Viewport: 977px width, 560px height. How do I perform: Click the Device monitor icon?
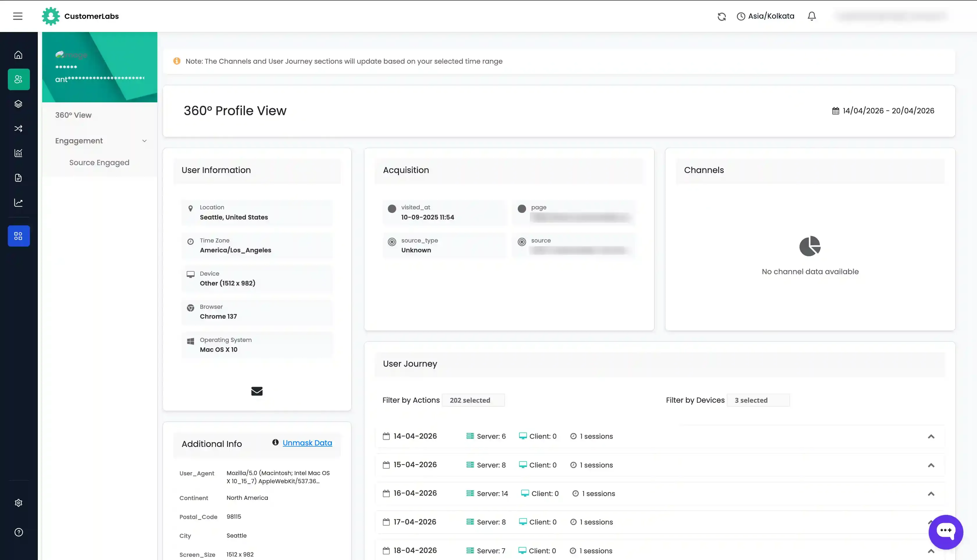(190, 274)
